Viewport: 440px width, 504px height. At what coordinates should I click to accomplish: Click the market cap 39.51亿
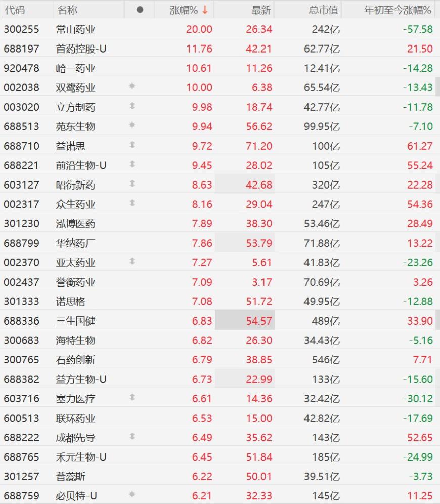(x=322, y=476)
